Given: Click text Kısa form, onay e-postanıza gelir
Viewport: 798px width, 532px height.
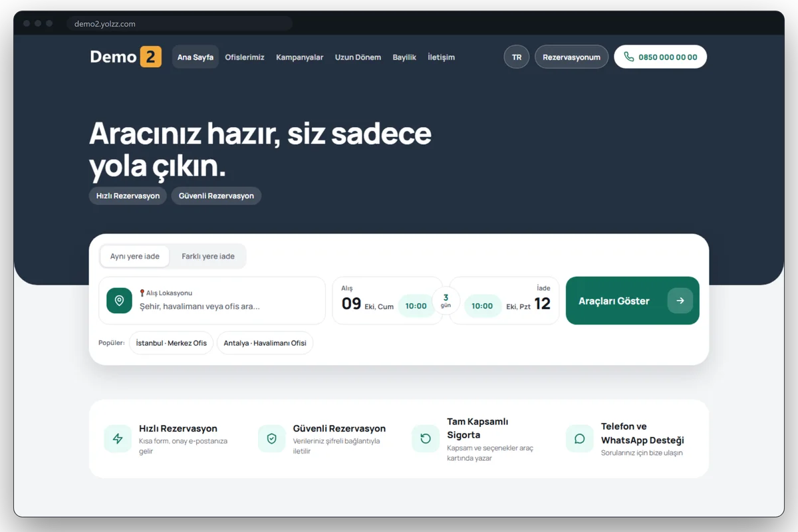Looking at the screenshot, I should pyautogui.click(x=183, y=446).
